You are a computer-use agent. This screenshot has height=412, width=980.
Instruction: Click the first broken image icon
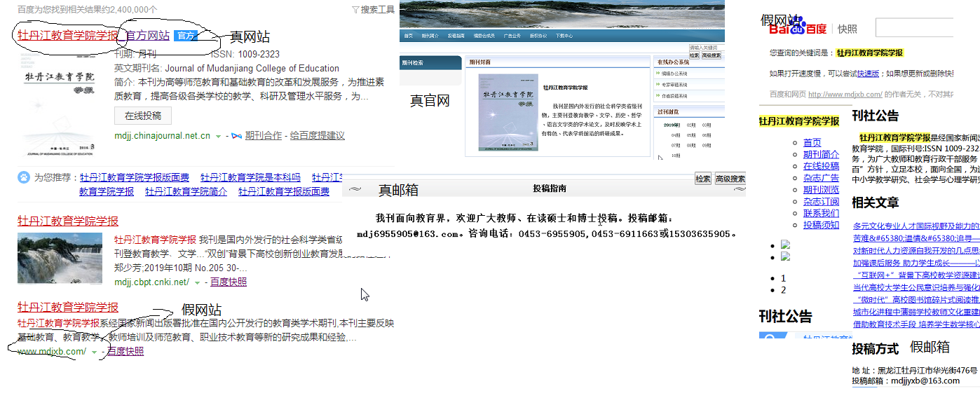coord(786,245)
